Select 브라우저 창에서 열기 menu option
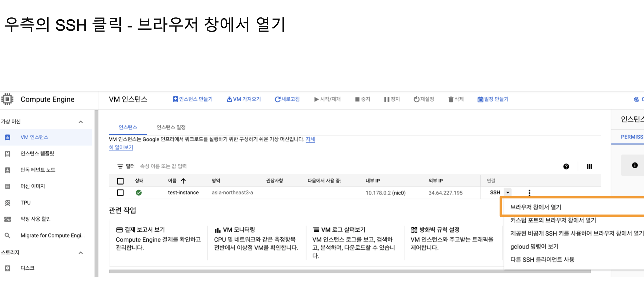The height and width of the screenshot is (294, 644). pos(535,207)
